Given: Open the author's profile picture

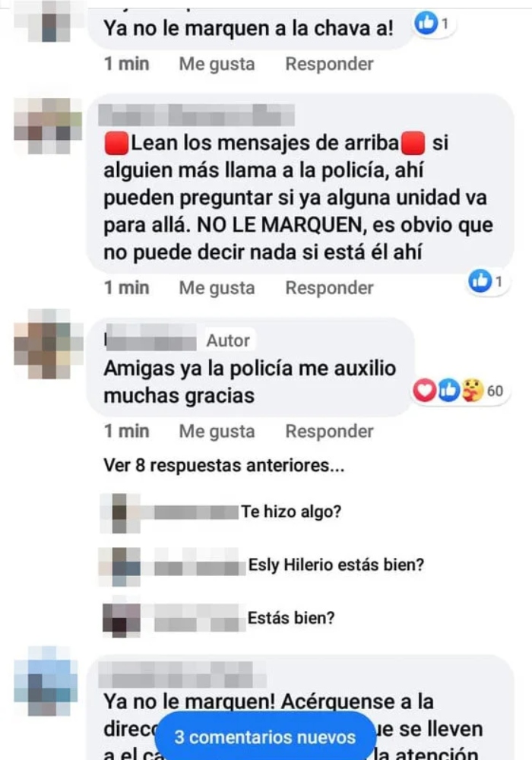Looking at the screenshot, I should click(48, 344).
